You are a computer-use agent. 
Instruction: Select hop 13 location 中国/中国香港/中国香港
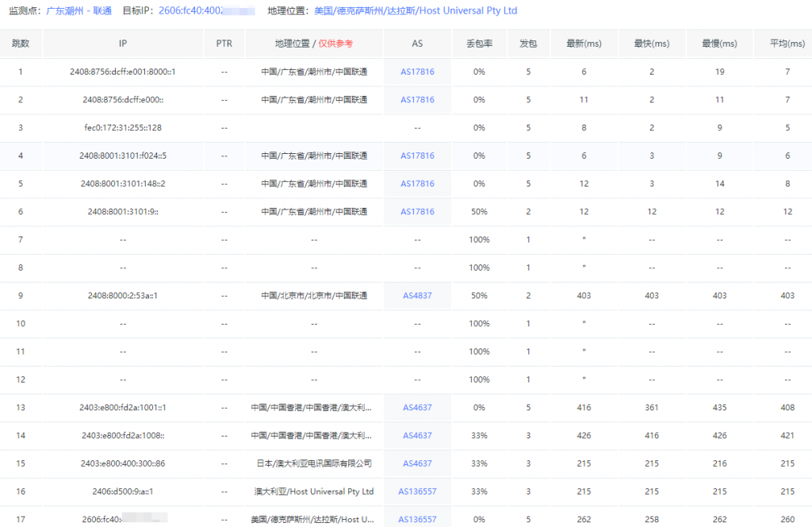click(311, 407)
